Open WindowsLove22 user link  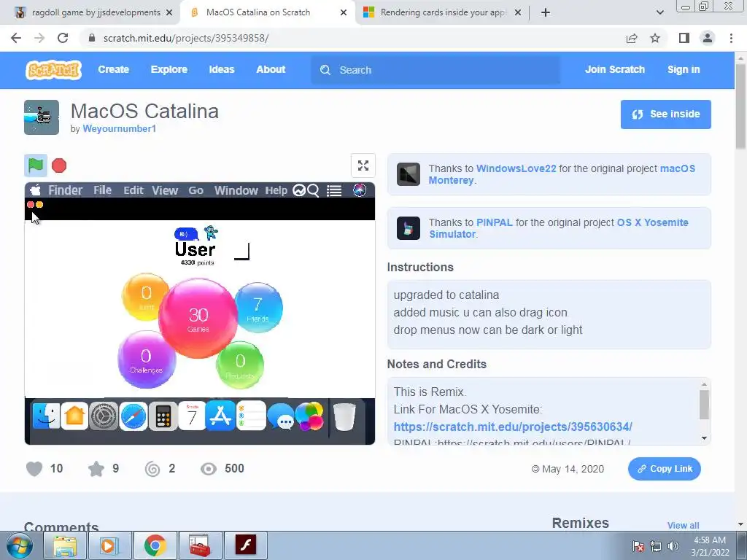[x=516, y=168]
